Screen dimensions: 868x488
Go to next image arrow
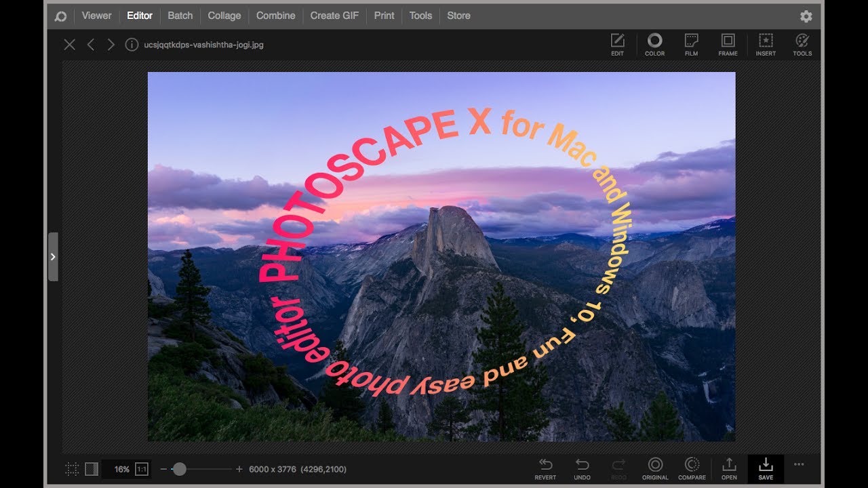pyautogui.click(x=111, y=45)
